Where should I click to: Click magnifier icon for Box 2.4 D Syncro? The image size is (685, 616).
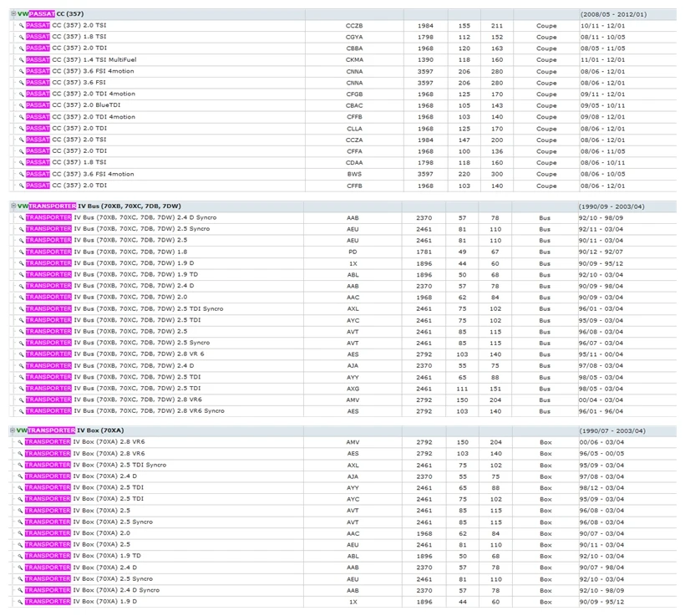tap(20, 590)
